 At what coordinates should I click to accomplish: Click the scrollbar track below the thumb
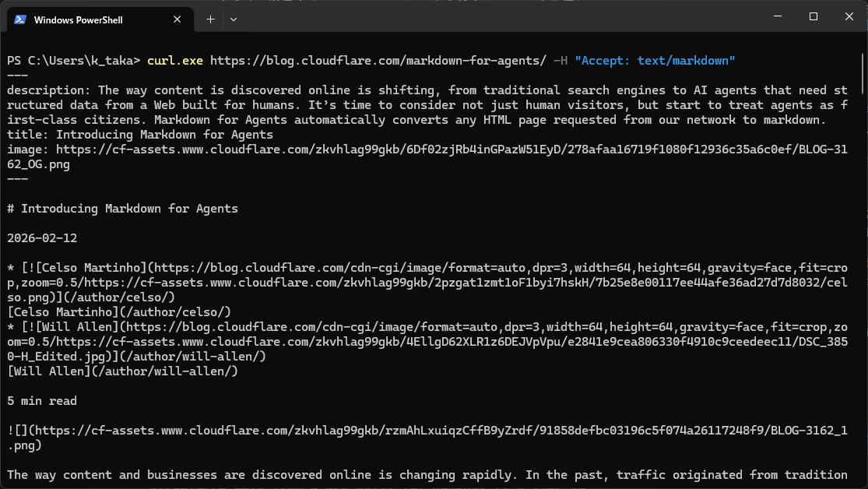pyautogui.click(x=861, y=311)
